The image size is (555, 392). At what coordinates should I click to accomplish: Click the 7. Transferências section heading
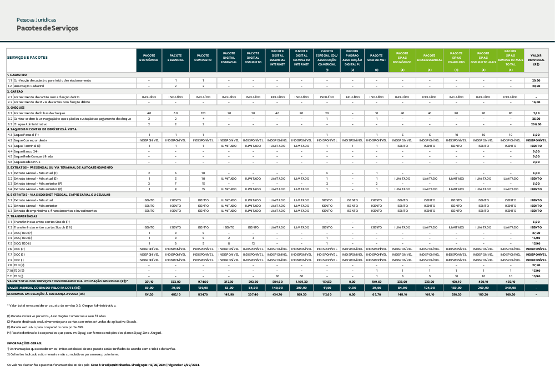click(22, 216)
